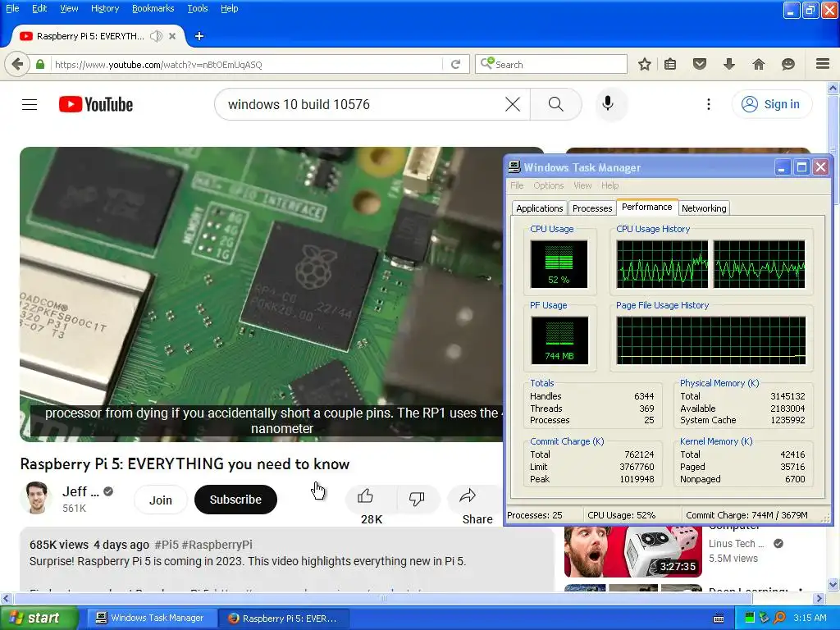Open the Firefox Bookmarks menu
840x630 pixels.
click(153, 8)
